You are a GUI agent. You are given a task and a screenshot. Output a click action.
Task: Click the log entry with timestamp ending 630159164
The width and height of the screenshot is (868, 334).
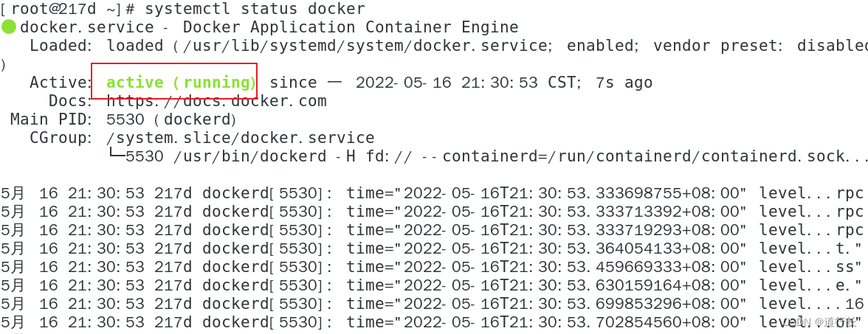pyautogui.click(x=546, y=285)
